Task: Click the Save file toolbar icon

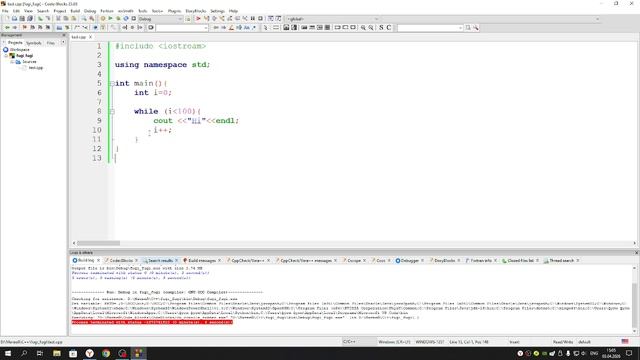Action: (x=22, y=19)
